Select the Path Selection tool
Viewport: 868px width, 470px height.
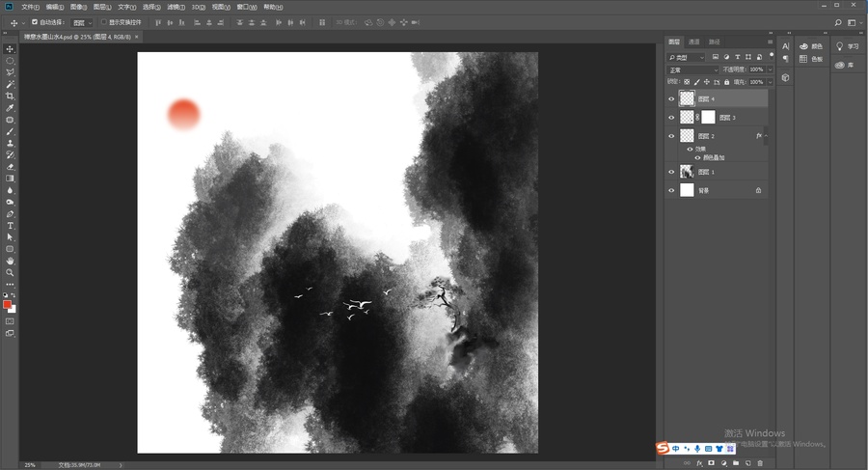pyautogui.click(x=10, y=237)
